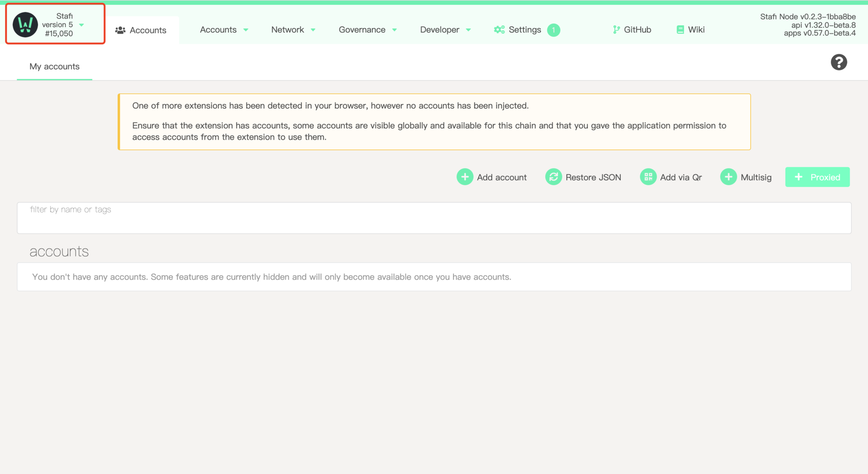This screenshot has height=474, width=868.
Task: Click the Settings notification badge
Action: [553, 30]
